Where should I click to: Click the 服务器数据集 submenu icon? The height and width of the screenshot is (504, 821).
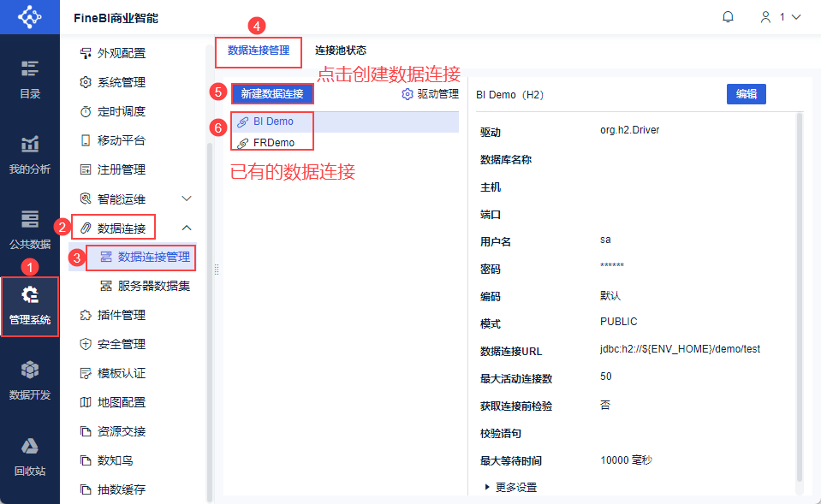[106, 286]
